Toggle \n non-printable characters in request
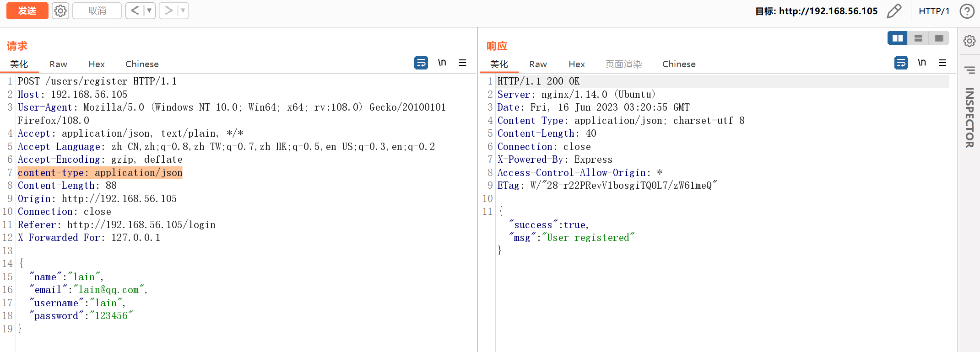 [442, 63]
